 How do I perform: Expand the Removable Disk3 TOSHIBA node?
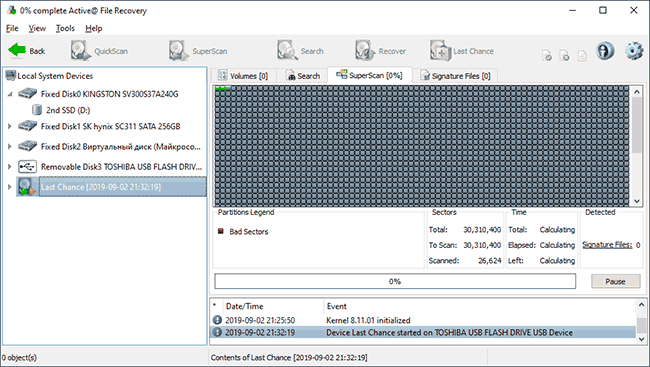[x=10, y=167]
